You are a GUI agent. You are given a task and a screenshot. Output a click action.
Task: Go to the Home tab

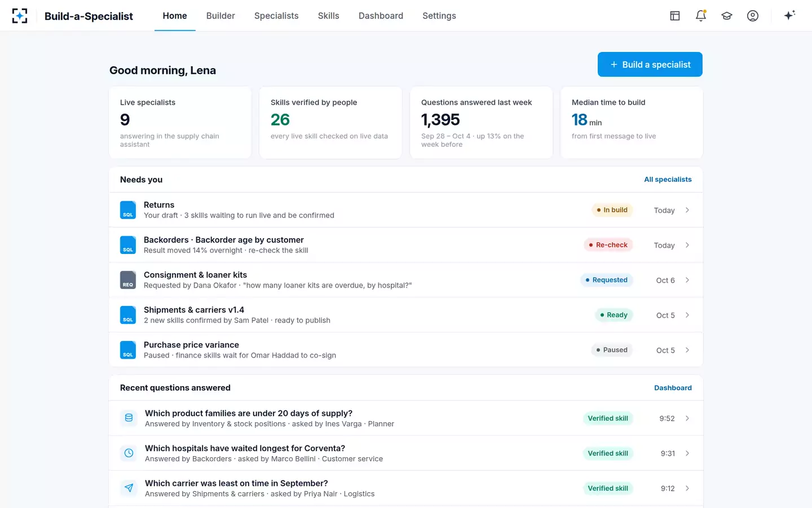tap(175, 16)
